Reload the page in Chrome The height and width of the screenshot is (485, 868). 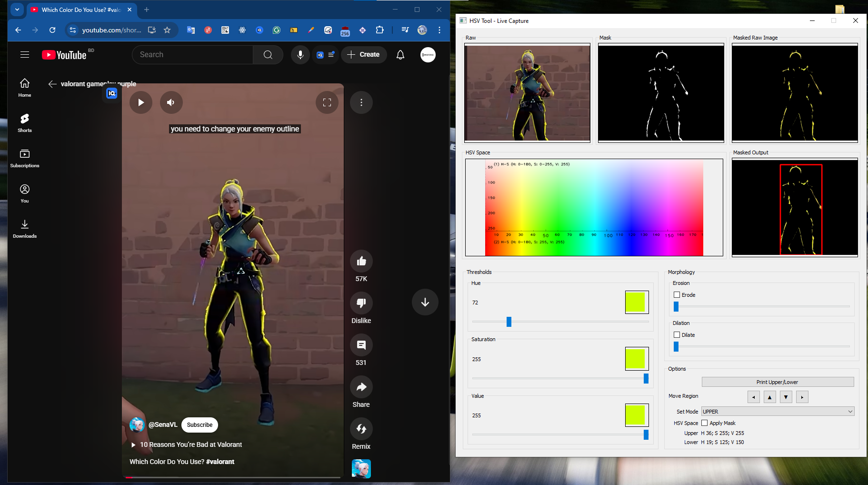coord(52,30)
